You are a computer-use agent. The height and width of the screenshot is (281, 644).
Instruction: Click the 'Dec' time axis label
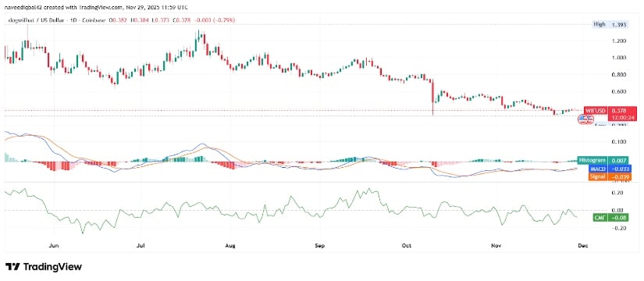point(583,246)
